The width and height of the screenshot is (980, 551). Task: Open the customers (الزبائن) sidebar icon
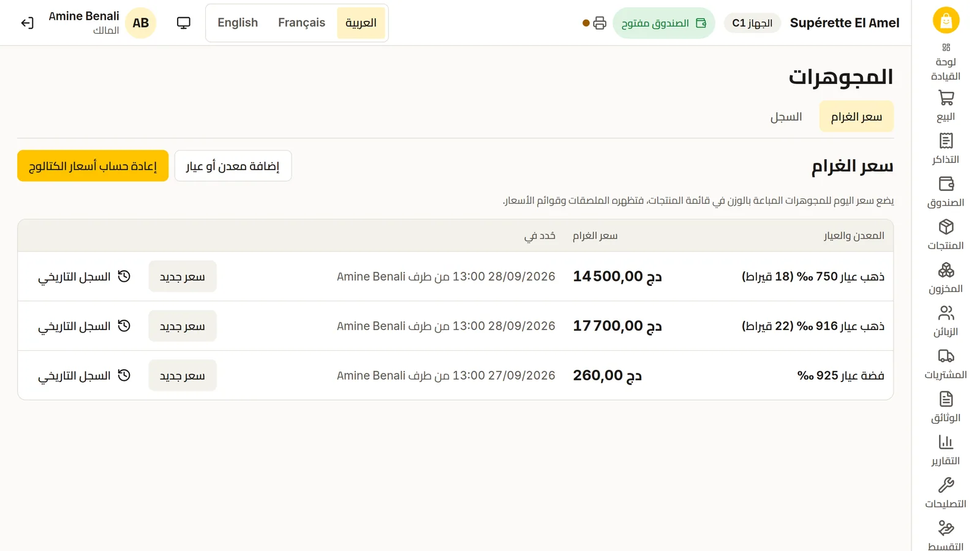coord(946,320)
